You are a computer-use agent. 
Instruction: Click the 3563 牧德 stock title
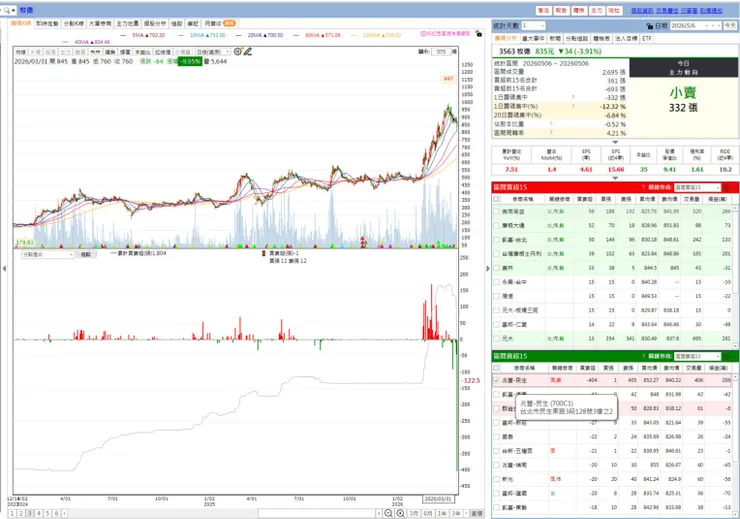(x=515, y=51)
